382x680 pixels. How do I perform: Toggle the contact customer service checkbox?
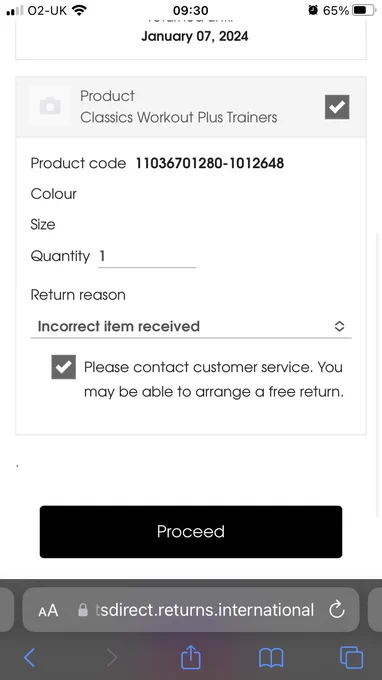click(63, 367)
